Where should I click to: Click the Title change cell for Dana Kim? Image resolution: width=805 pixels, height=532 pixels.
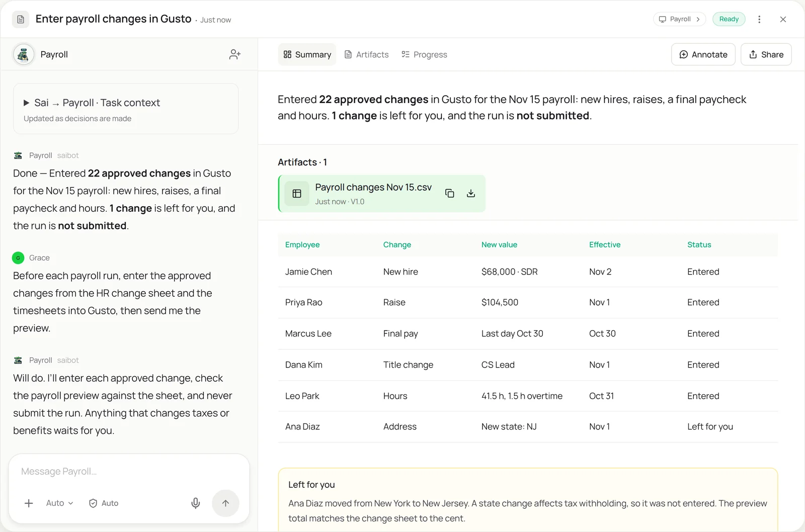tap(408, 365)
